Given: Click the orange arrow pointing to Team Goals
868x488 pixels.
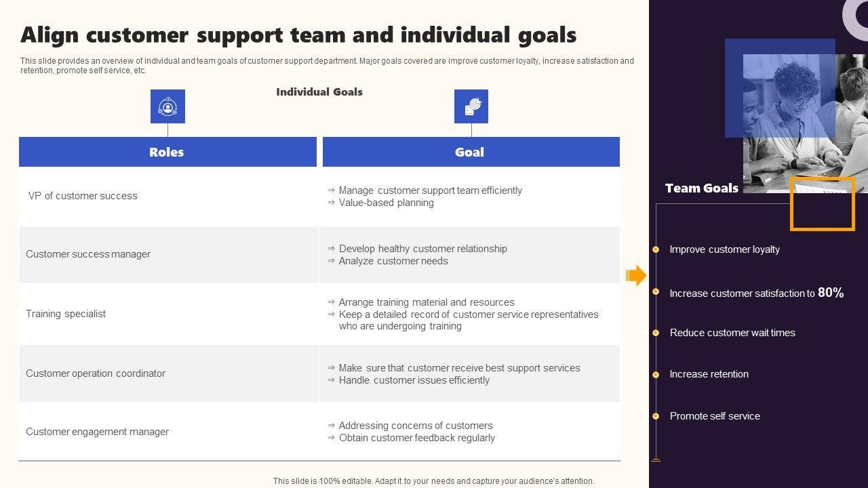Looking at the screenshot, I should click(636, 275).
